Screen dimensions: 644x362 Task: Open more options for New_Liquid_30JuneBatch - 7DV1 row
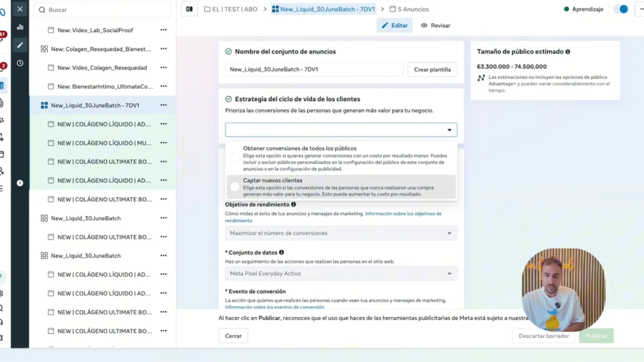[163, 105]
